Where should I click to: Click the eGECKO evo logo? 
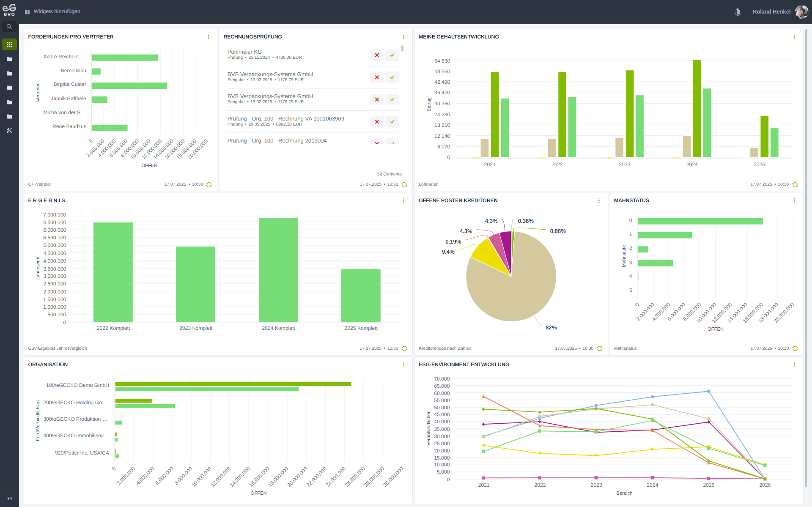click(x=9, y=10)
